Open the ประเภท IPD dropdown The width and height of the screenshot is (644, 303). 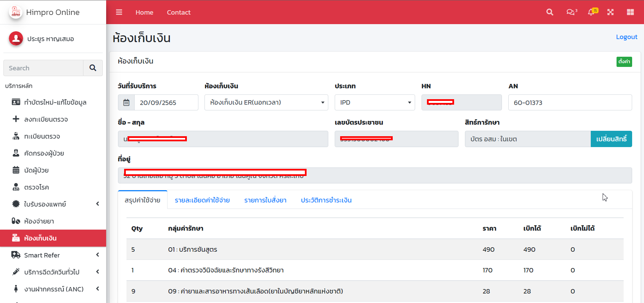click(x=374, y=103)
